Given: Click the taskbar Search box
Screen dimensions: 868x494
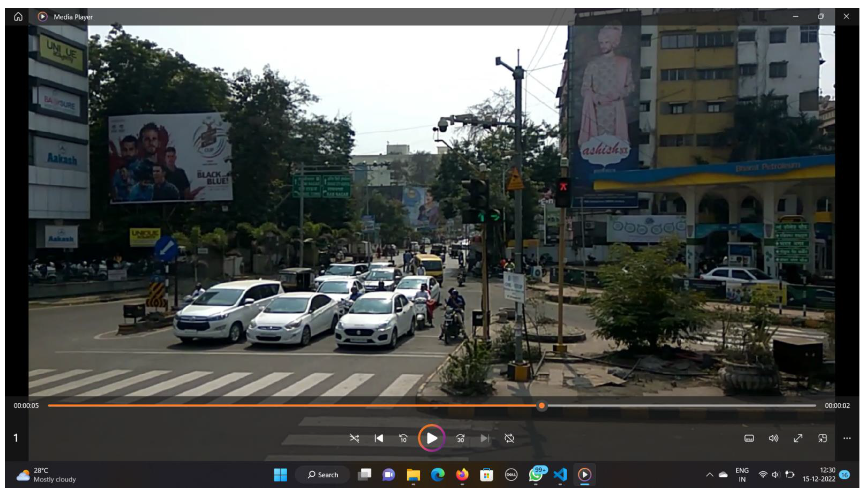Looking at the screenshot, I should pos(323,475).
